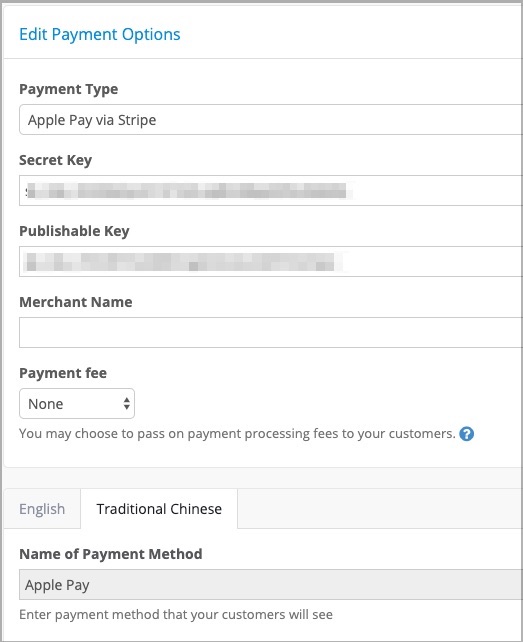Click the Publishable Key label
The width and height of the screenshot is (523, 642).
pos(74,231)
